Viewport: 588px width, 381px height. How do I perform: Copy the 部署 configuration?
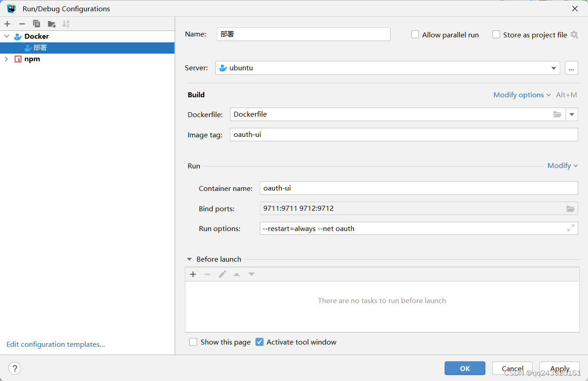36,23
